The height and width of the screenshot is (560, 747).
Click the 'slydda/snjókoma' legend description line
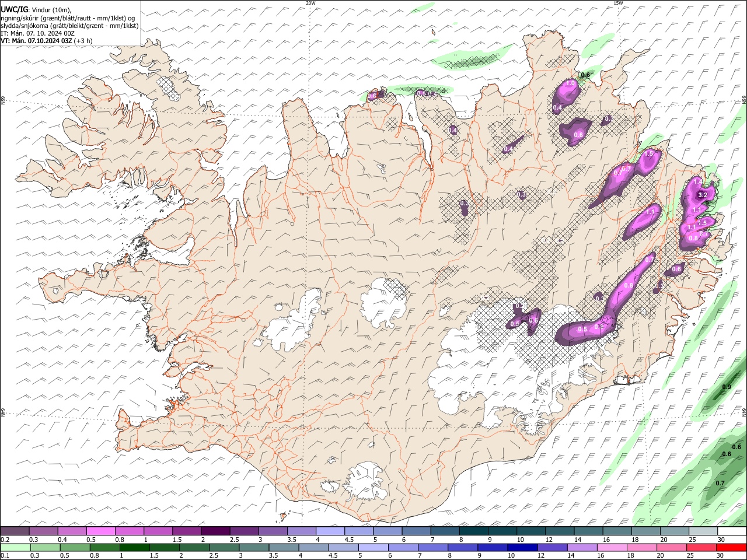(x=69, y=26)
